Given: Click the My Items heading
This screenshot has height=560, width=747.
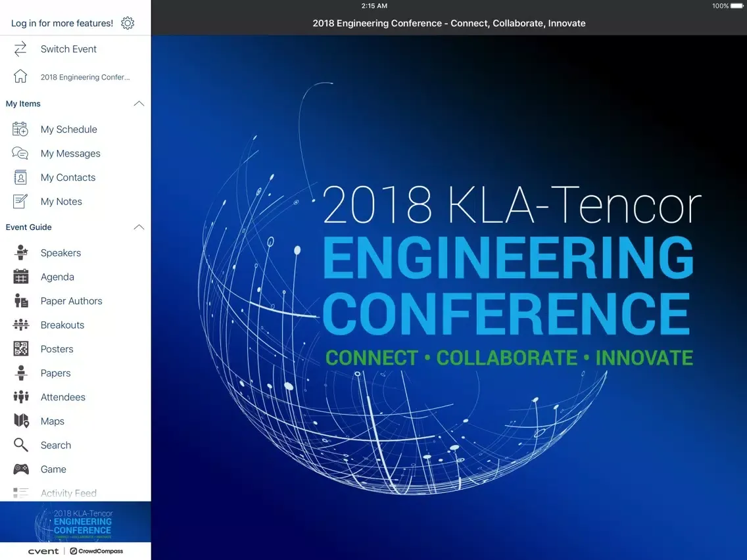Looking at the screenshot, I should (x=23, y=103).
